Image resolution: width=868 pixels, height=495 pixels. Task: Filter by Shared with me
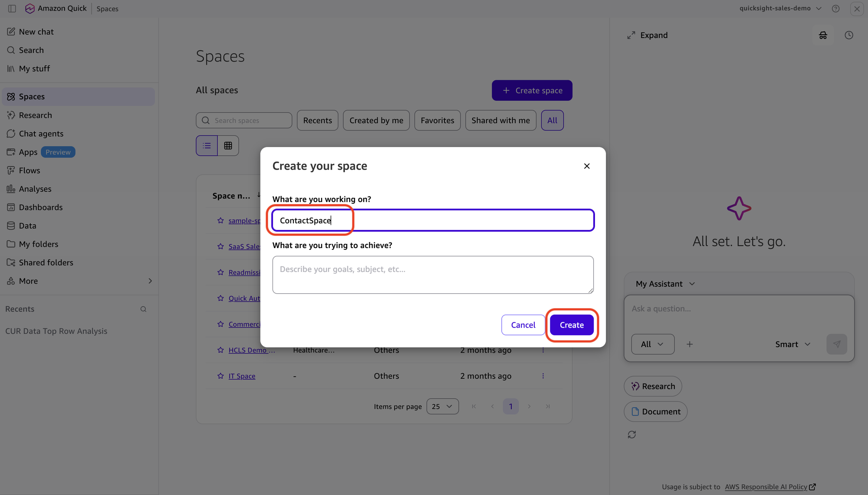click(x=500, y=120)
